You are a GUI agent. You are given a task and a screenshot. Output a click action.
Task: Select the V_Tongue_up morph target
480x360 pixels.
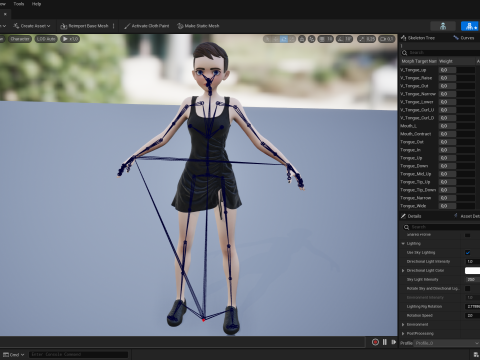coord(413,70)
